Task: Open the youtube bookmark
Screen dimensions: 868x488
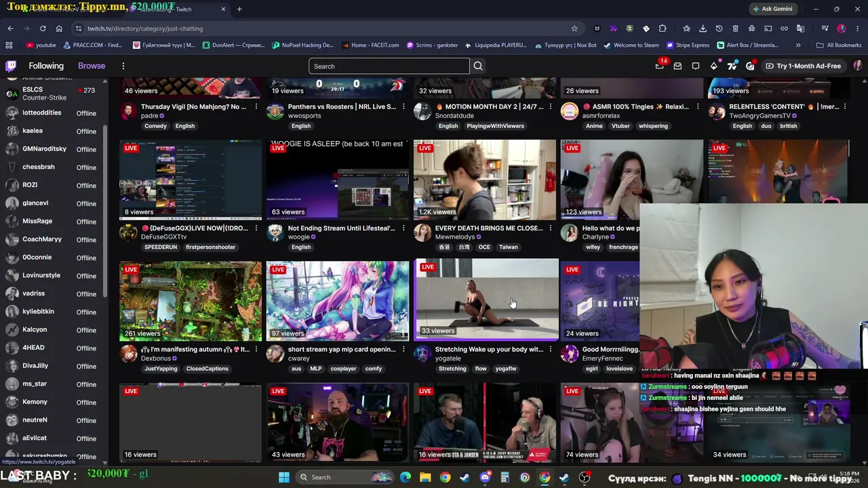Action: 41,45
